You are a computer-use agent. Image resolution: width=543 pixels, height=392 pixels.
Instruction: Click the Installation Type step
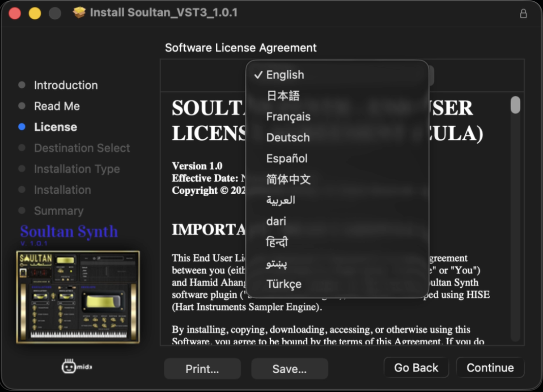pyautogui.click(x=77, y=169)
